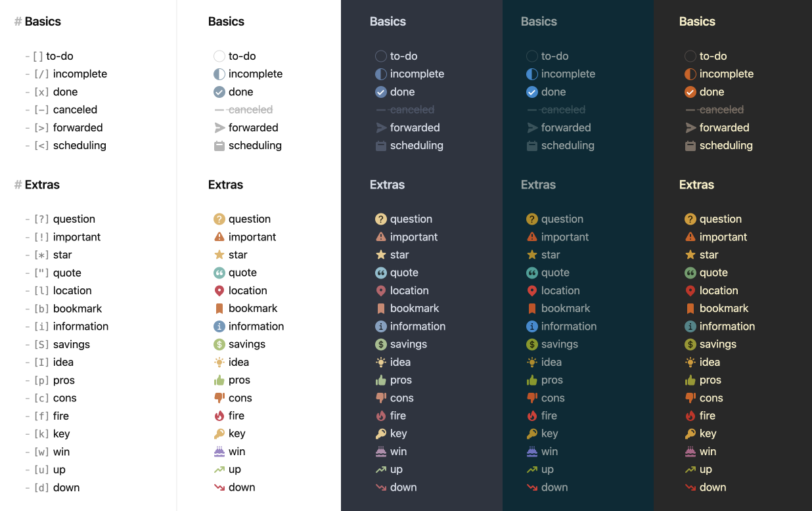Click the orange half-filled incomplete checkbox

(690, 74)
